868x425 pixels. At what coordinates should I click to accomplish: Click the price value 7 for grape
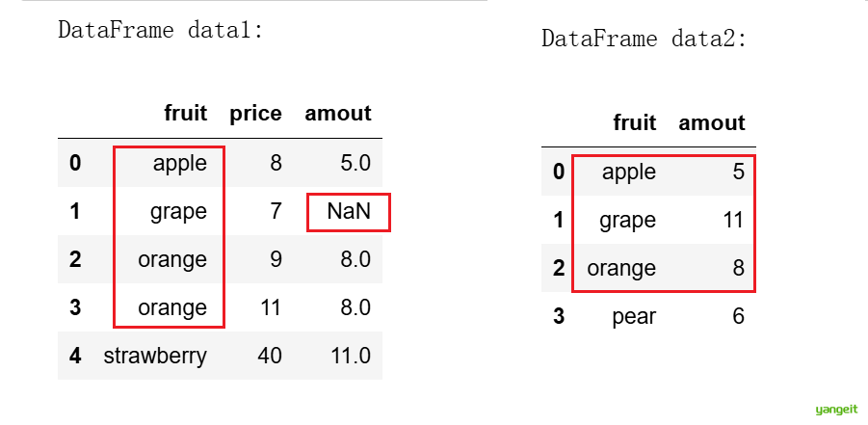point(276,211)
